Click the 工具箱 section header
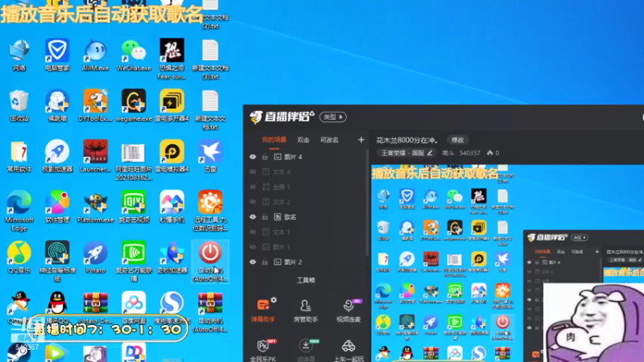644x362 pixels. (306, 280)
